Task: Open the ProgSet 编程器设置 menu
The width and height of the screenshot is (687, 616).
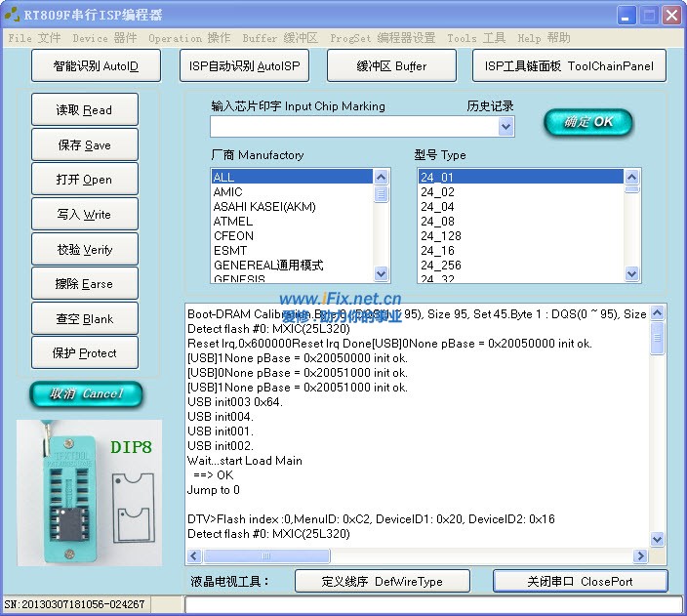Action: (383, 38)
